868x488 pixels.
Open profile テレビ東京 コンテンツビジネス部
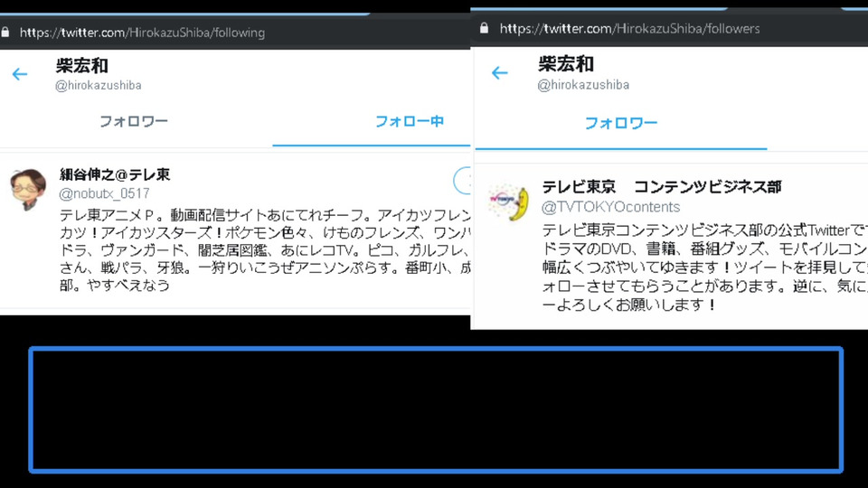point(662,187)
